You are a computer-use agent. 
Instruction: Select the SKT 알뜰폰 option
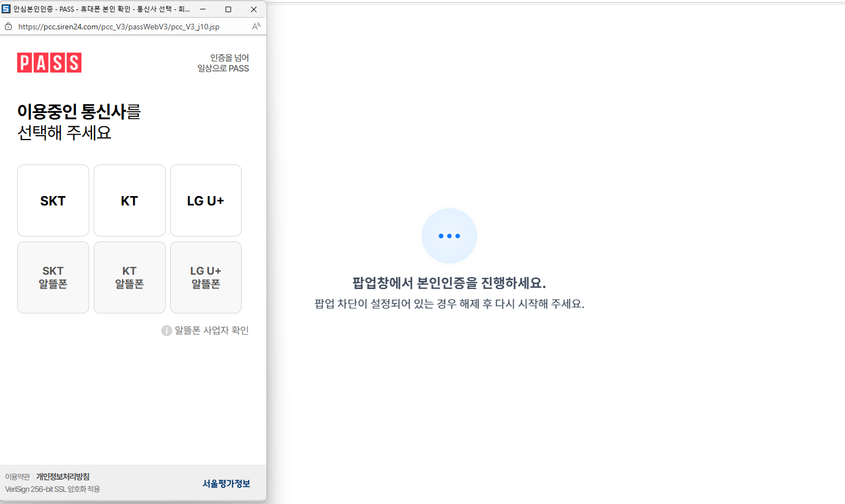coord(53,277)
